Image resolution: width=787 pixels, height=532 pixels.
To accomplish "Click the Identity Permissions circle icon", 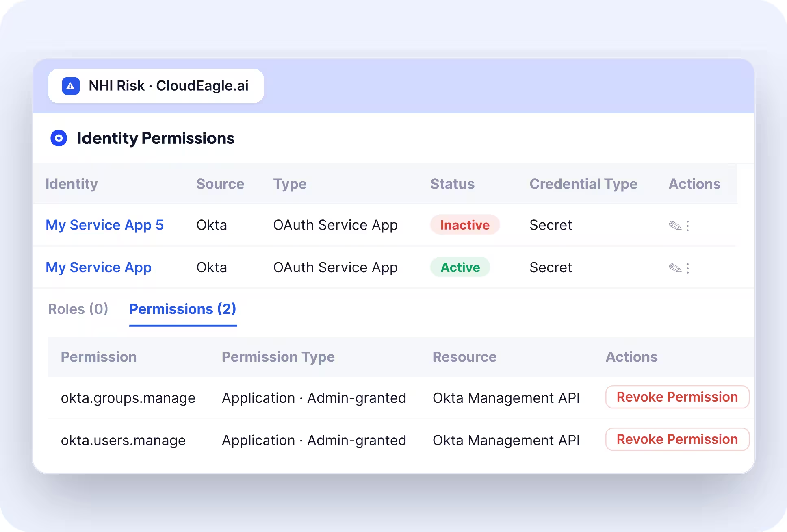I will point(59,138).
